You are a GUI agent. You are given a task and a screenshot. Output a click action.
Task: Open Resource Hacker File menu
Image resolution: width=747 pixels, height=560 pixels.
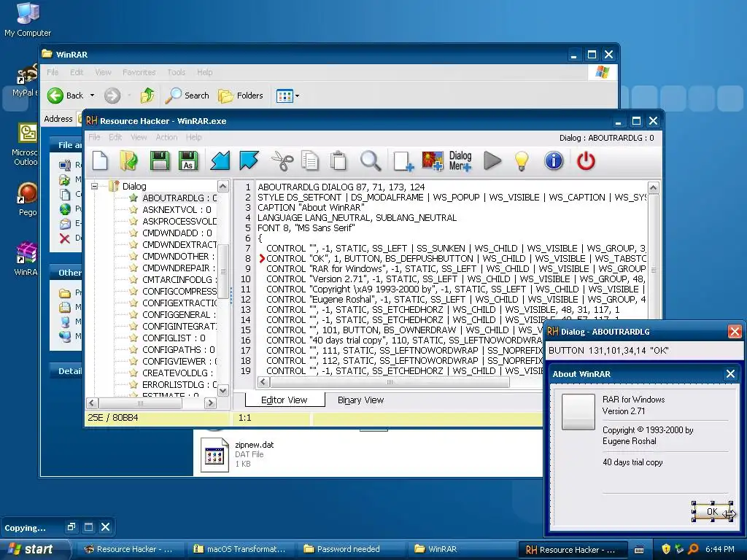click(x=94, y=137)
